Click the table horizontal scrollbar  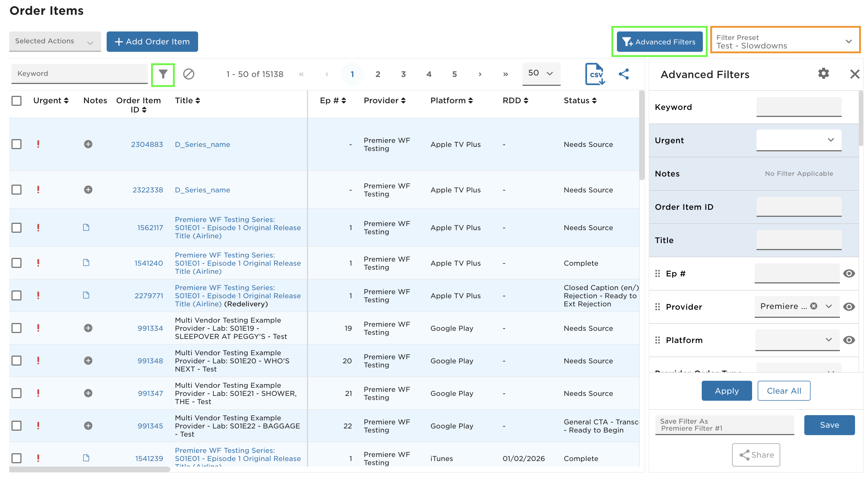tap(90, 469)
